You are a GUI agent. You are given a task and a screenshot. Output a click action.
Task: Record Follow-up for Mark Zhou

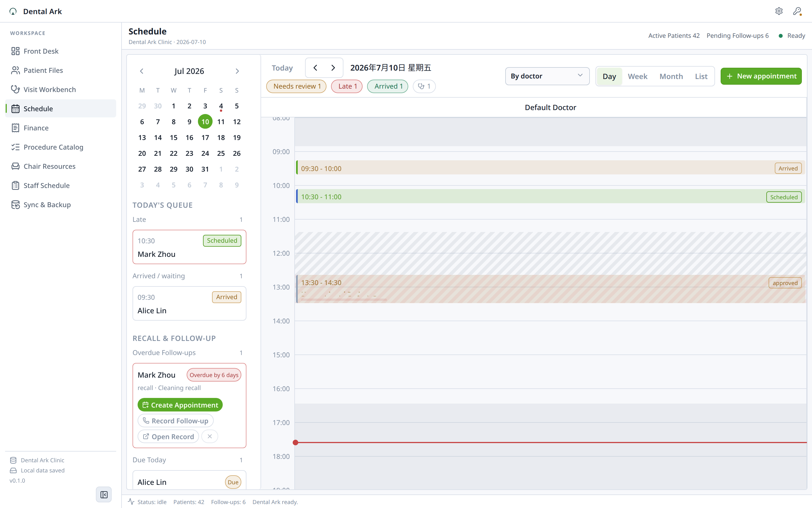[175, 421]
